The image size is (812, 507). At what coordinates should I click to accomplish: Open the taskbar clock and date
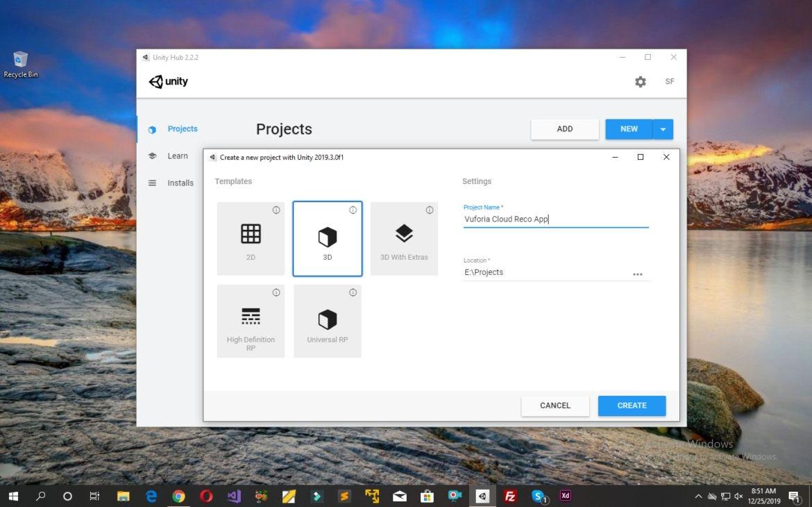point(764,496)
